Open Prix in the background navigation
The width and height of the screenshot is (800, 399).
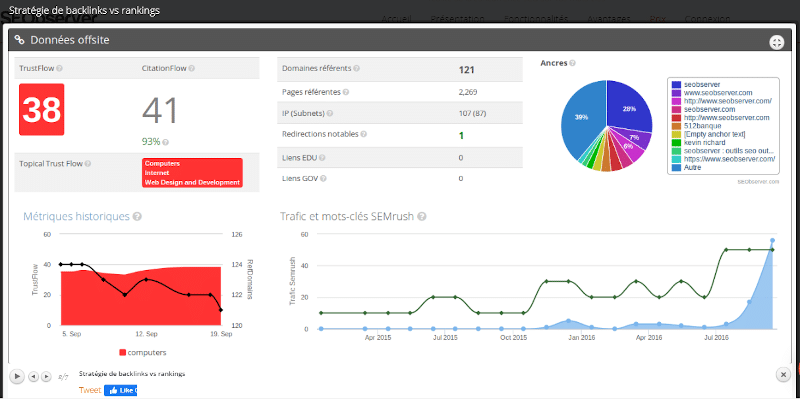[x=658, y=18]
